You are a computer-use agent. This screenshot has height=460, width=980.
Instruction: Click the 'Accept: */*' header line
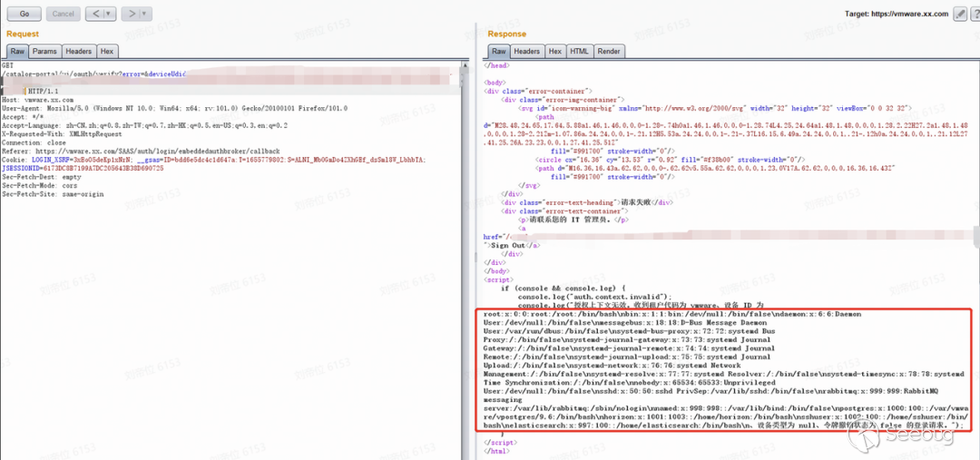[x=23, y=117]
